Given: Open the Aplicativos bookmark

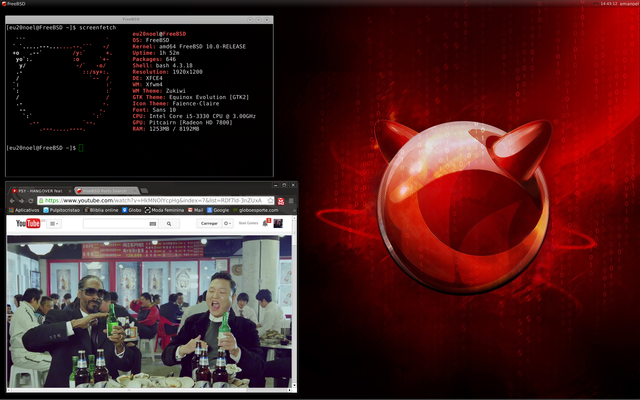Looking at the screenshot, I should pos(24,210).
